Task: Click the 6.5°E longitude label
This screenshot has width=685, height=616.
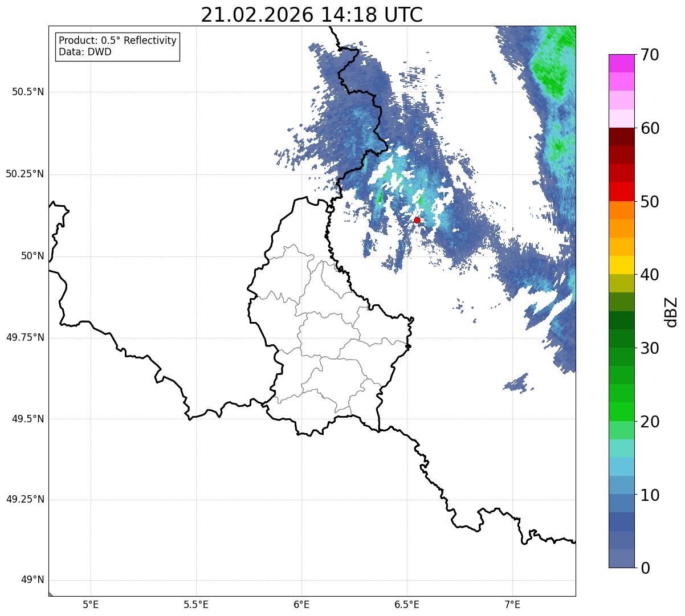Action: tap(407, 604)
